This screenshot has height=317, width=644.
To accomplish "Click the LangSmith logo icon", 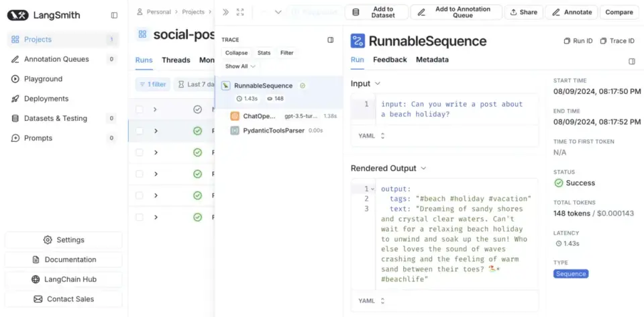I will click(x=17, y=15).
